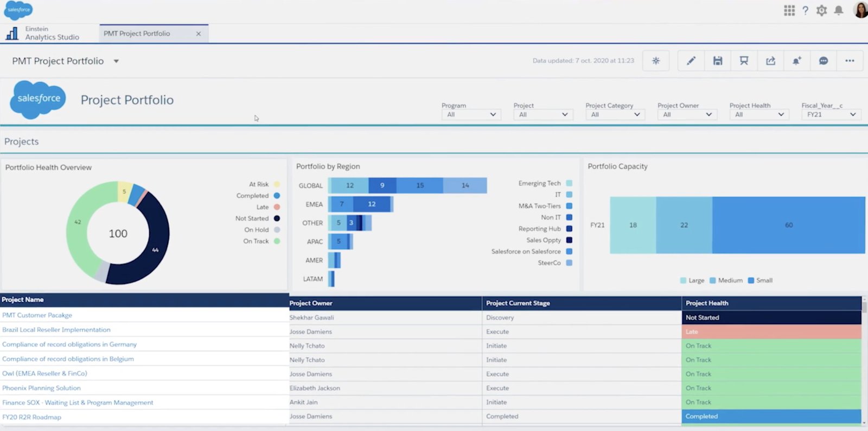Image resolution: width=868 pixels, height=431 pixels.
Task: Open the app launcher grid icon
Action: point(789,10)
